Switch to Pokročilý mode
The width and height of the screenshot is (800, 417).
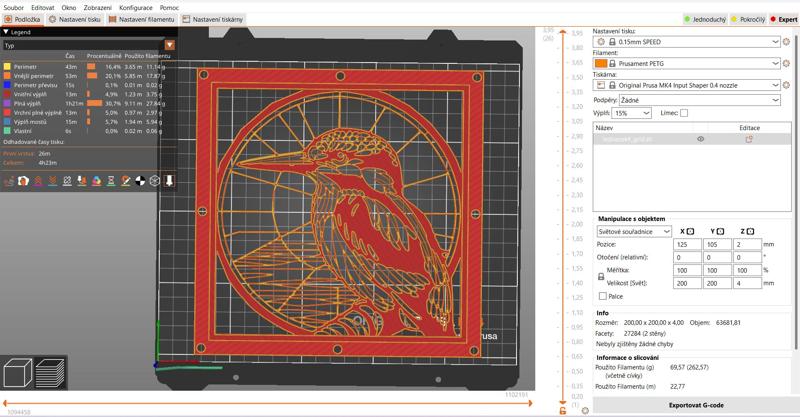click(x=748, y=19)
